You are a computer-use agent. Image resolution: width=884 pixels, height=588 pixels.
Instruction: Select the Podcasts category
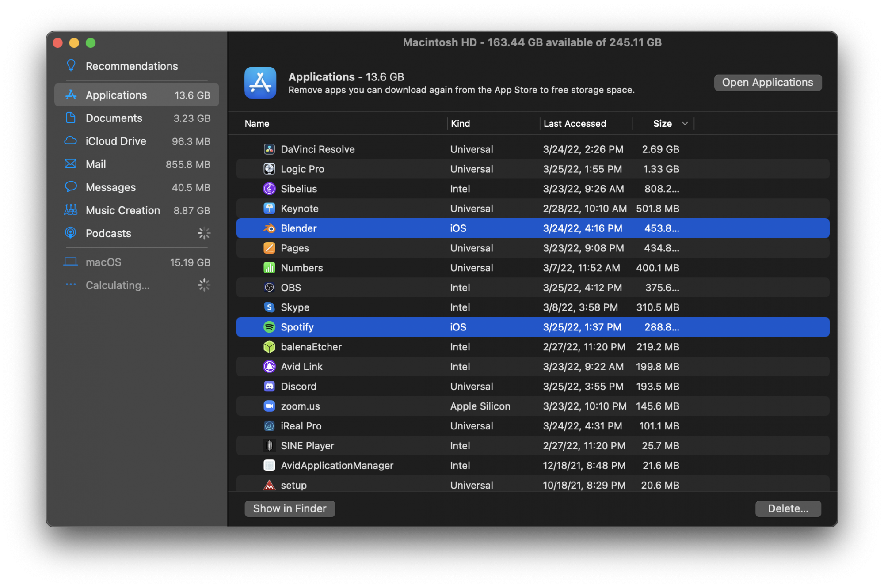pos(137,233)
